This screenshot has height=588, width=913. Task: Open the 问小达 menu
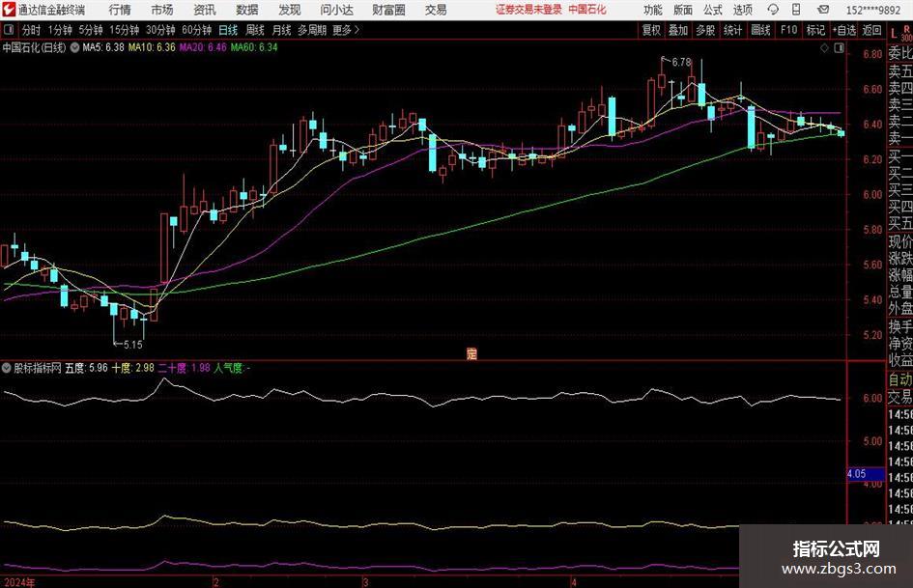point(336,10)
